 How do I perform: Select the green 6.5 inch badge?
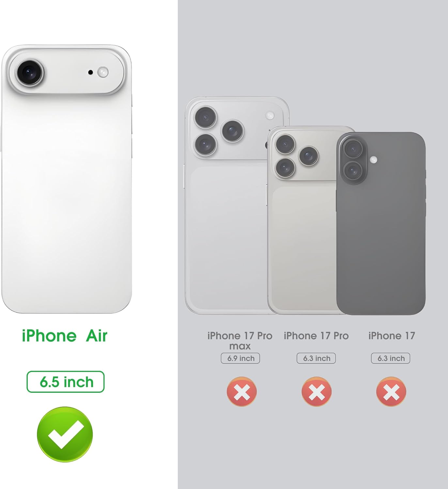pos(66,382)
